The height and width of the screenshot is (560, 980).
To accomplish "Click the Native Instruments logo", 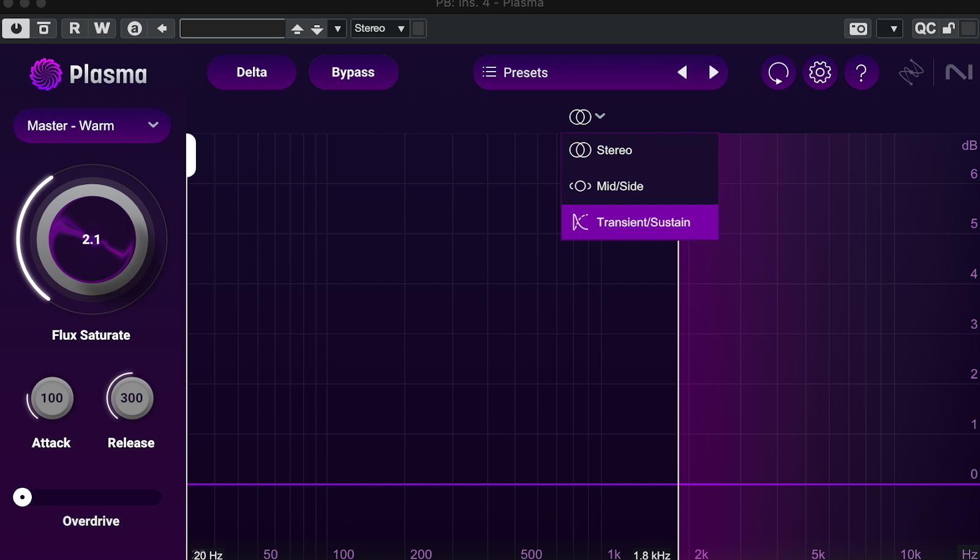I will click(959, 73).
